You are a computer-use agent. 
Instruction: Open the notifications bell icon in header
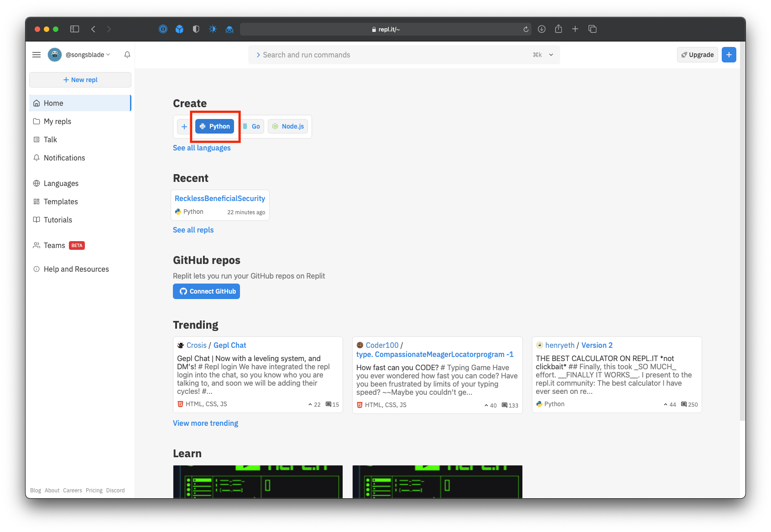click(127, 55)
